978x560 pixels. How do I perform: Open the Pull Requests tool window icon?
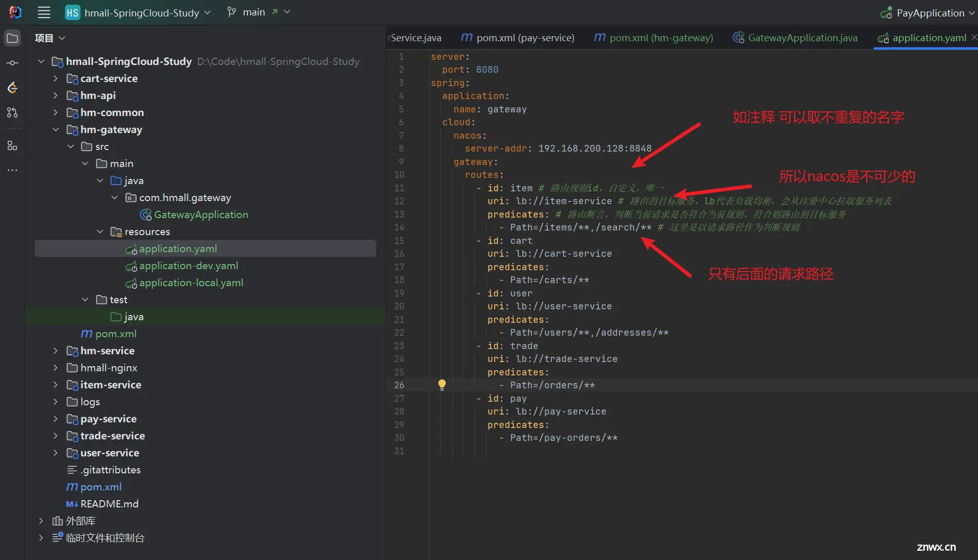(x=12, y=112)
